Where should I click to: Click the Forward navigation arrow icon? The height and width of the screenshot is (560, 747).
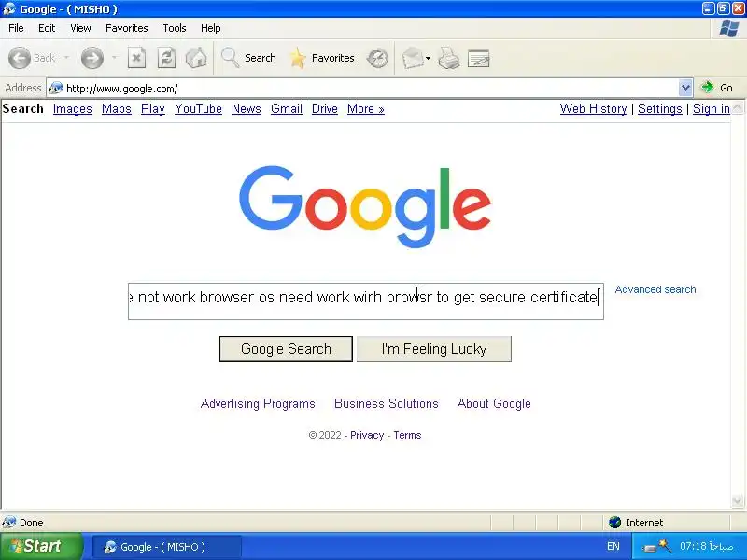point(92,58)
